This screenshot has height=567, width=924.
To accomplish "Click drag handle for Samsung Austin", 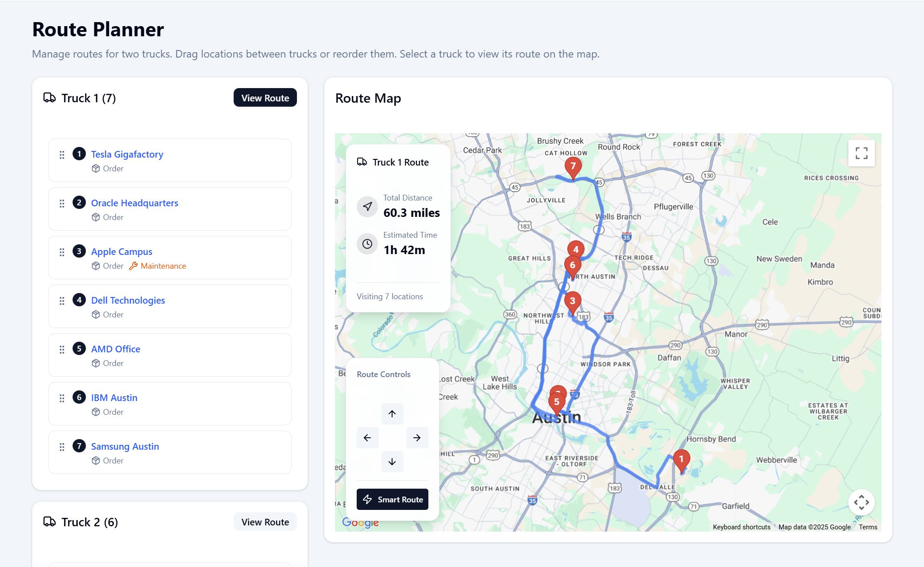I will pos(62,447).
